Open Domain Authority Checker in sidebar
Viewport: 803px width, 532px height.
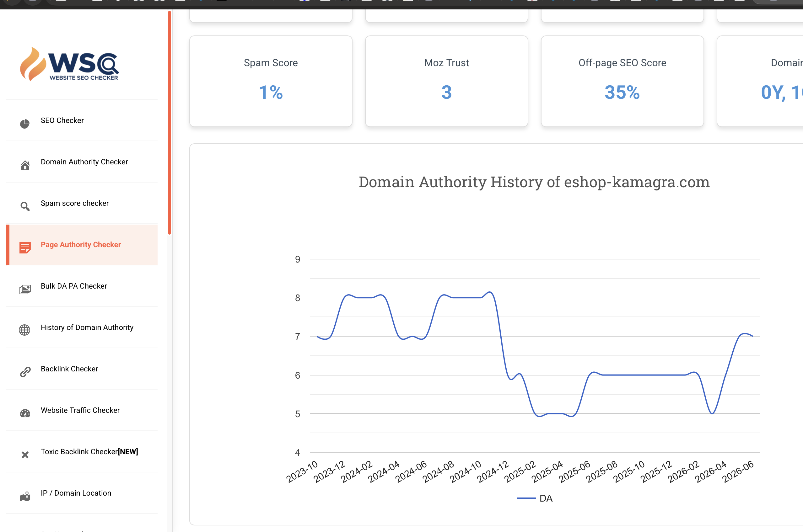tap(82, 162)
